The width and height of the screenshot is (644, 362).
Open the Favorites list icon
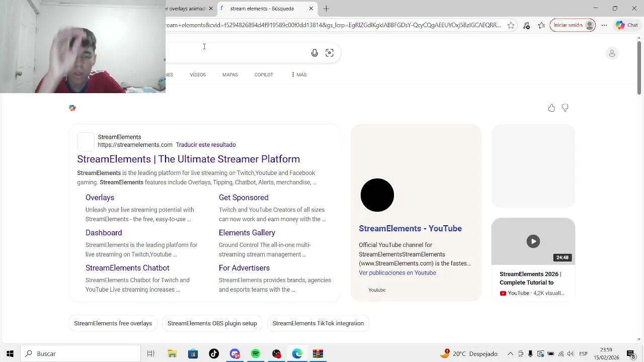pyautogui.click(x=541, y=25)
